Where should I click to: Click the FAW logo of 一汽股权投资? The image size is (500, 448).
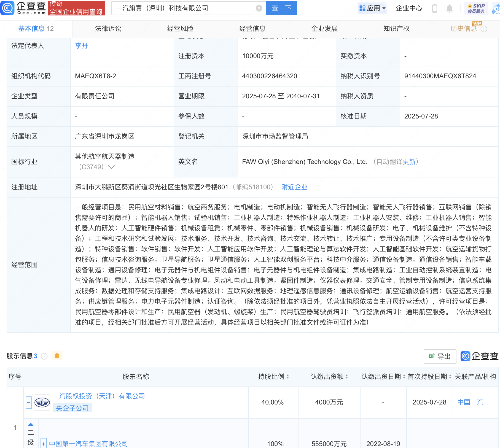(x=42, y=403)
